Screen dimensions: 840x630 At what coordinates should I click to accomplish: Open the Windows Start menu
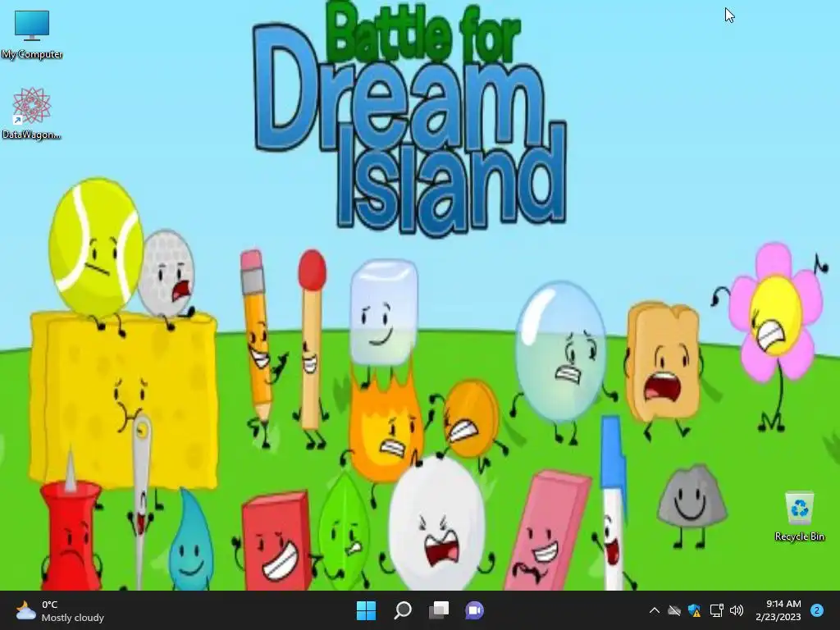tap(367, 610)
